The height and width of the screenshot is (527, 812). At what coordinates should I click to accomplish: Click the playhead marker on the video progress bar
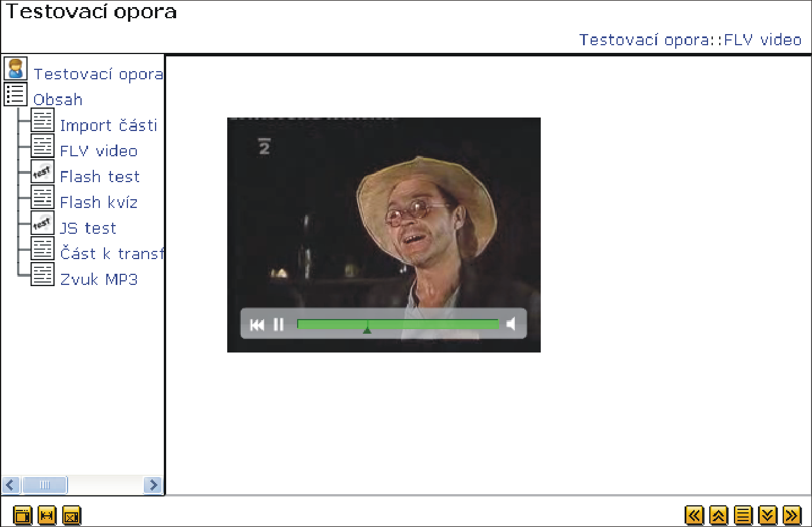point(367,328)
